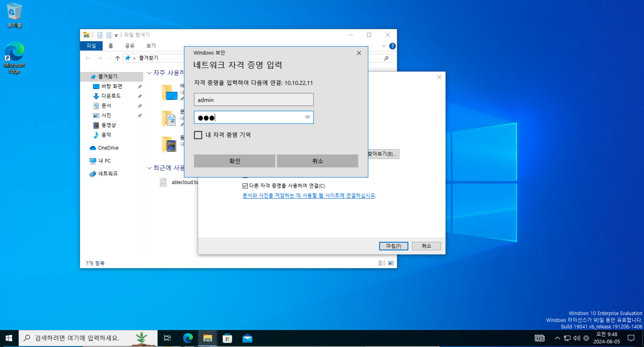
Task: Select 네트워크 in the navigation pane
Action: [x=107, y=174]
